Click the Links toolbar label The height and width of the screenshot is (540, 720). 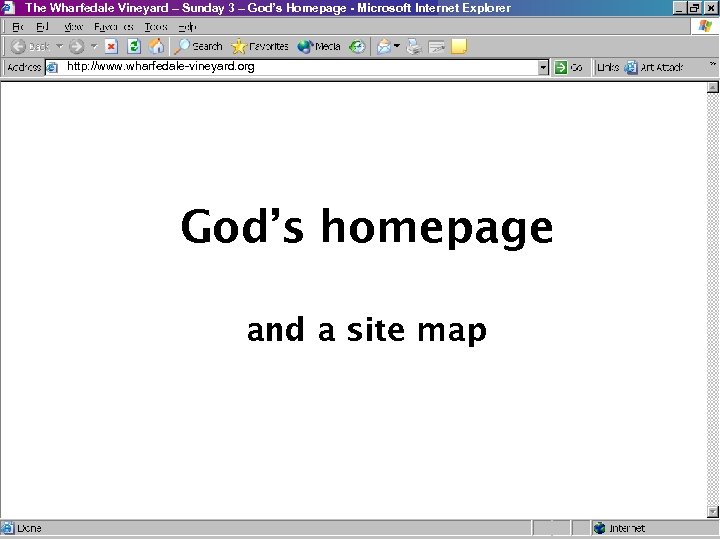[608, 68]
